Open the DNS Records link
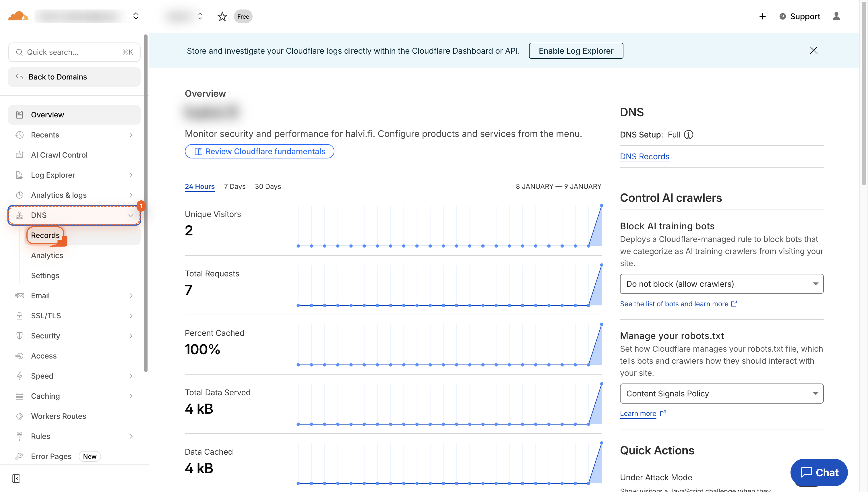The image size is (868, 492). click(x=644, y=156)
